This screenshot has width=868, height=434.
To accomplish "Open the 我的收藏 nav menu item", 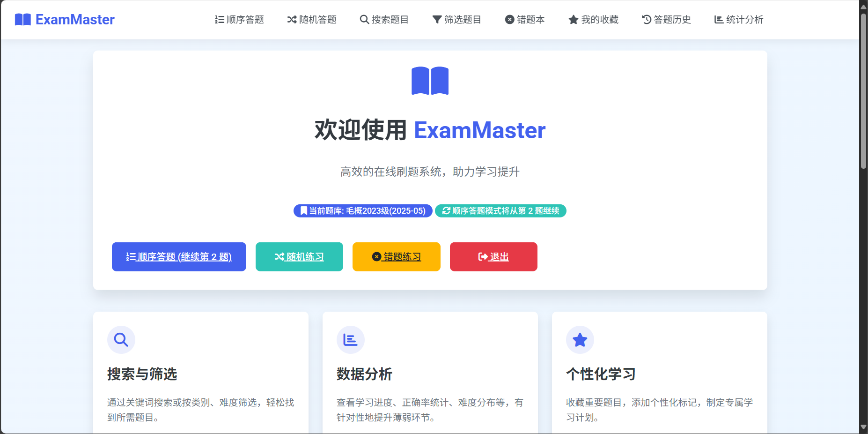I will coord(594,20).
